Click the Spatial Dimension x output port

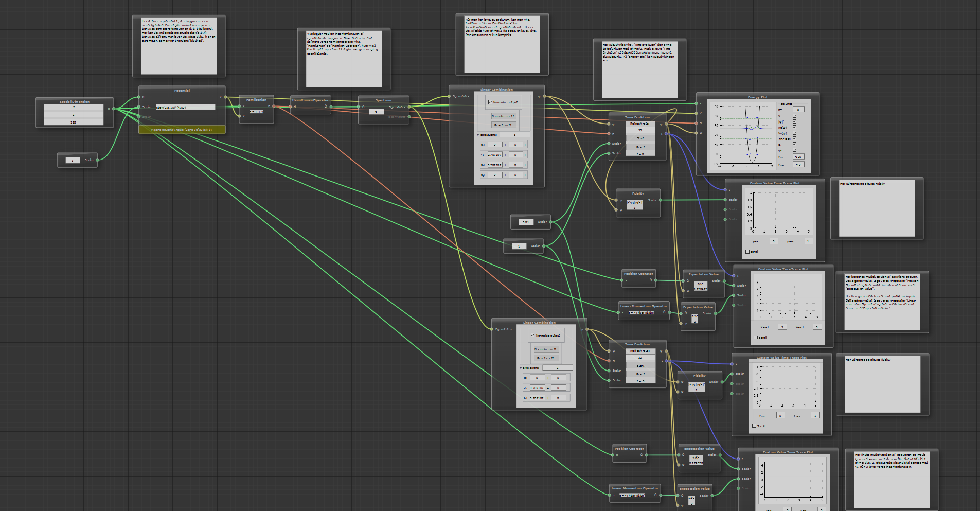(114, 109)
